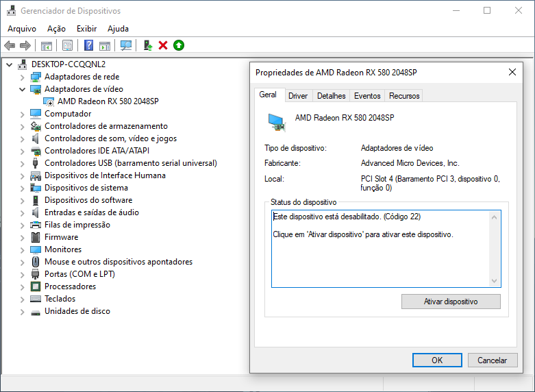The image size is (535, 392).
Task: Click the Filas de impressão printer icon
Action: pos(36,225)
